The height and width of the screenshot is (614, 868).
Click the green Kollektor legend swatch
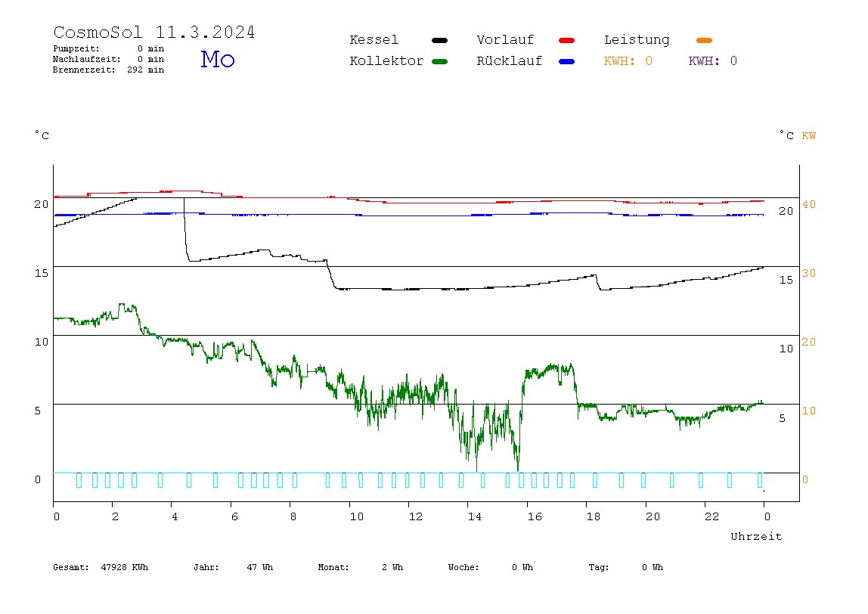439,61
